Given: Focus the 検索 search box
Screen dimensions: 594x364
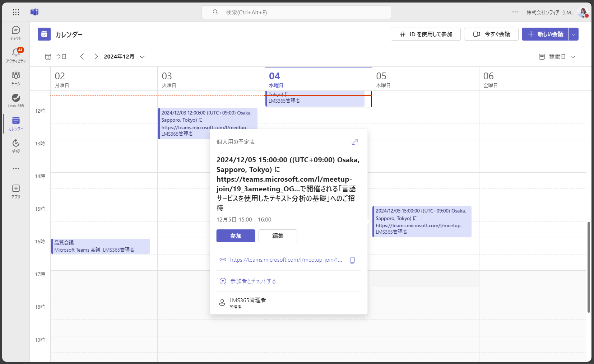Looking at the screenshot, I should [296, 12].
